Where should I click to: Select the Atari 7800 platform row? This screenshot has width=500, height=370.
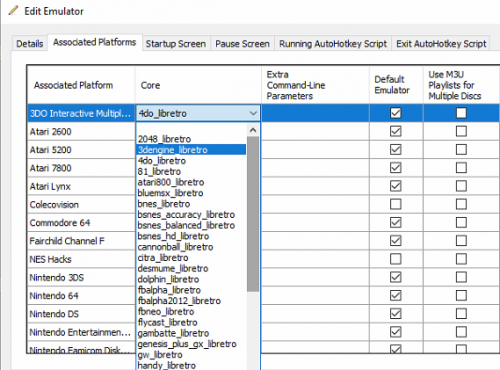[81, 168]
